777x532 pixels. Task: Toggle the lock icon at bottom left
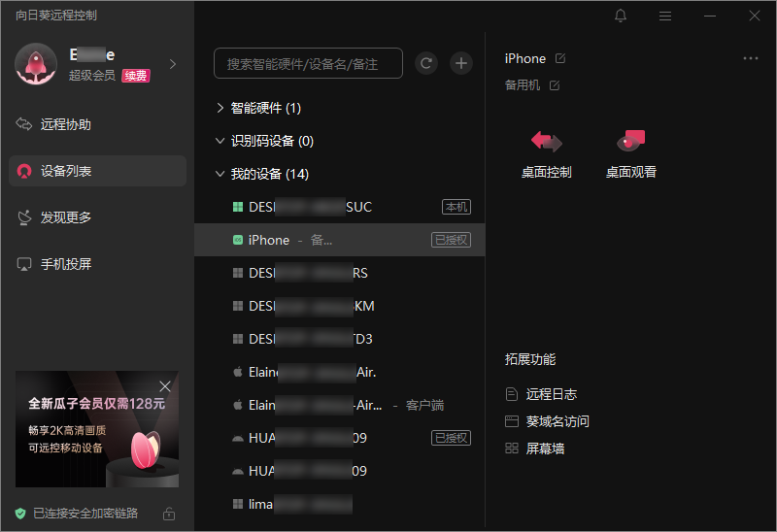(x=169, y=514)
